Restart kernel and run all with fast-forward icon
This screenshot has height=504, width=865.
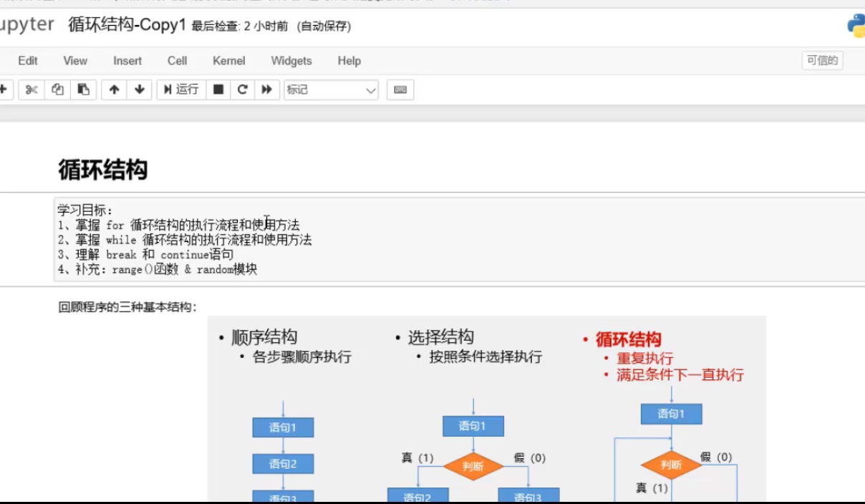pos(267,89)
